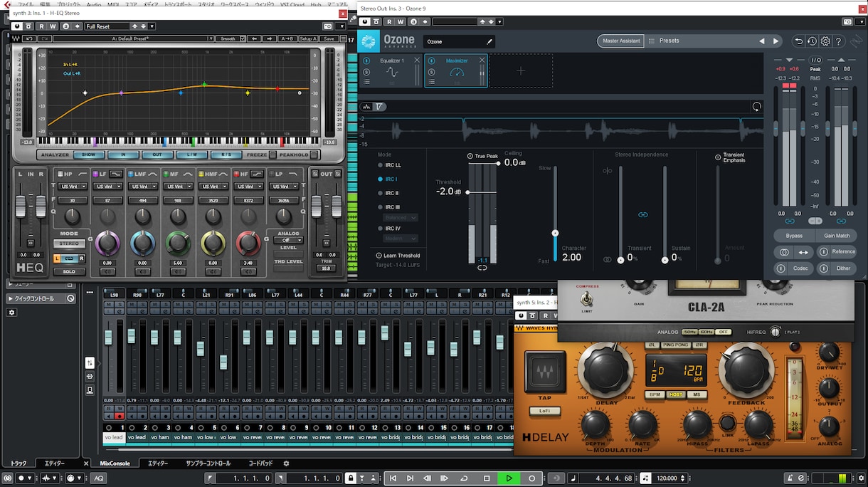
Task: Open Ozone window preset dropdown arrow in top toolbar
Action: click(501, 21)
